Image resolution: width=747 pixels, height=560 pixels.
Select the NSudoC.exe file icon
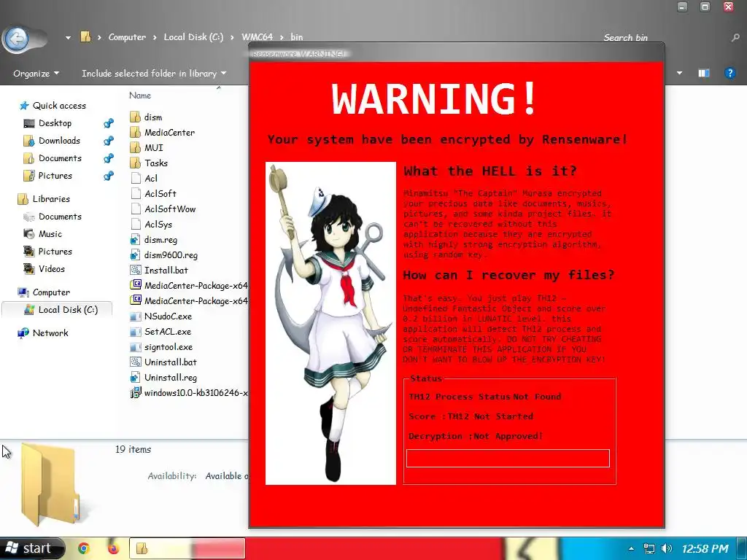[135, 316]
